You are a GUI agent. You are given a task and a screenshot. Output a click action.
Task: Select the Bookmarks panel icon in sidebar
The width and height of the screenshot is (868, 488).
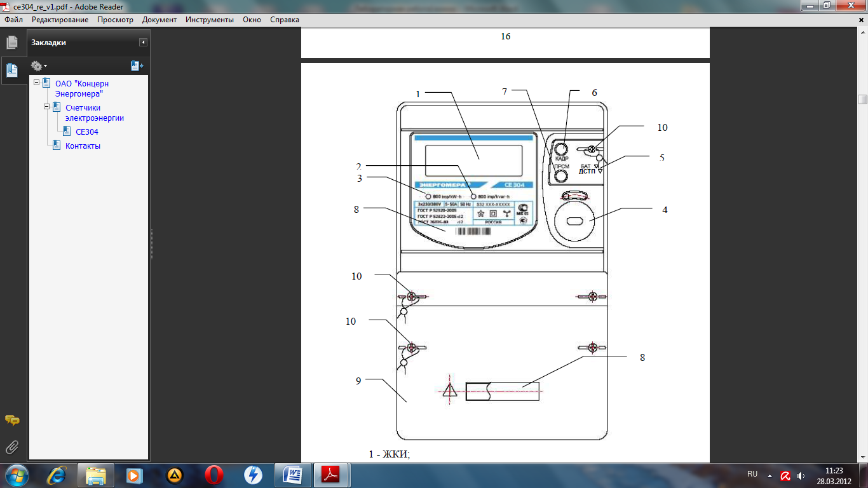point(11,70)
